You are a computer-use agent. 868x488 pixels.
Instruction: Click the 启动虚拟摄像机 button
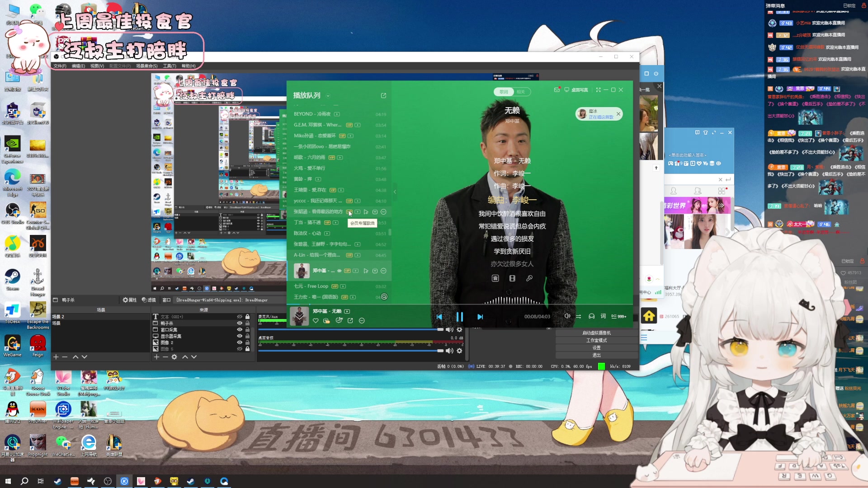click(x=596, y=333)
